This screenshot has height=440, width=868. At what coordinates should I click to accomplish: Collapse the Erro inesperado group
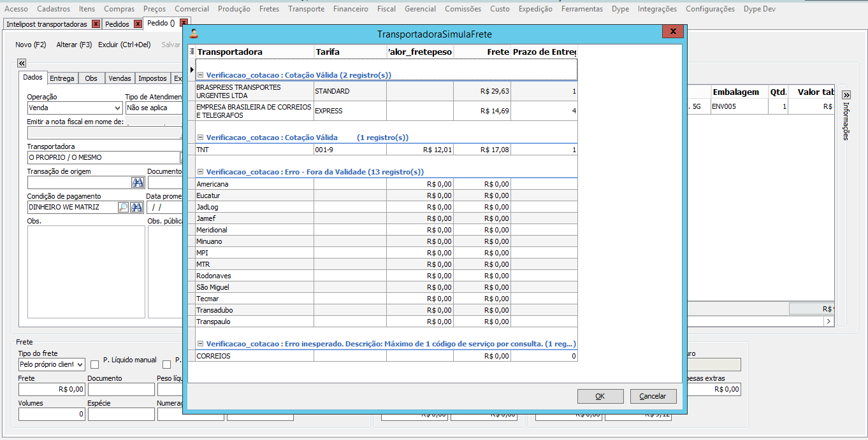tap(200, 344)
